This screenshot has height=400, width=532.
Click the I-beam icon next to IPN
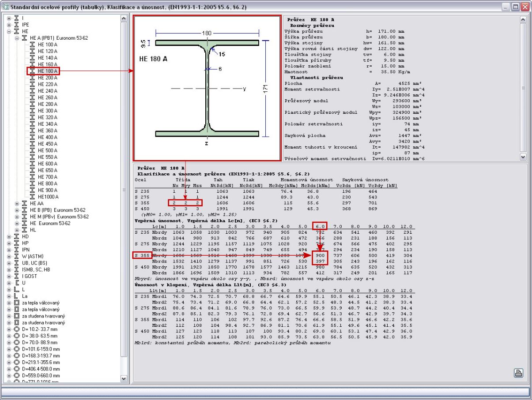(x=17, y=250)
